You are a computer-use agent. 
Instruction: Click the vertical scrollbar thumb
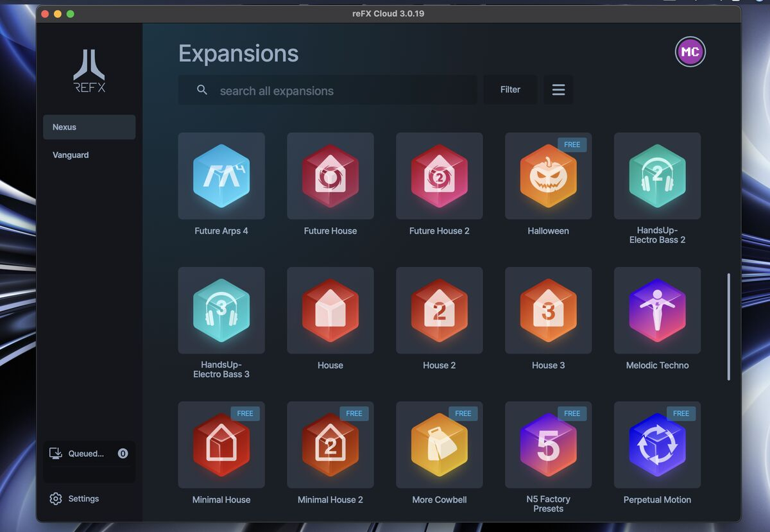(728, 327)
